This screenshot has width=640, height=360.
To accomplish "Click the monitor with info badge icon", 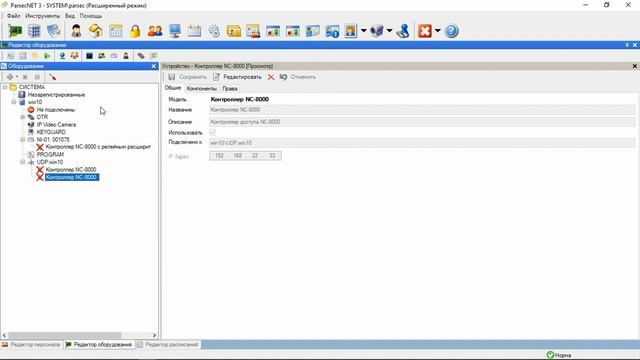I will [332, 31].
